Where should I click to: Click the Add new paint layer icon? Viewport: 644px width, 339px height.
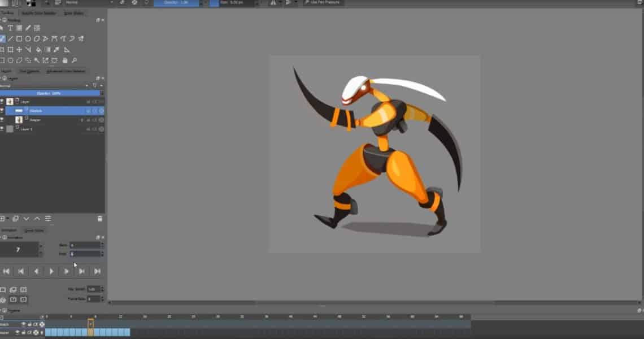3,218
